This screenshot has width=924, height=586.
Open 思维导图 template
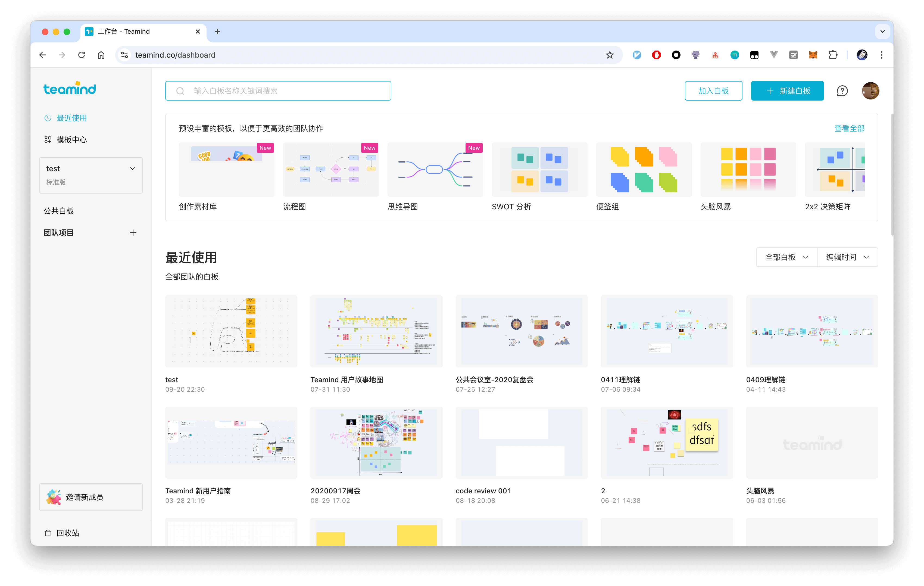click(x=435, y=170)
